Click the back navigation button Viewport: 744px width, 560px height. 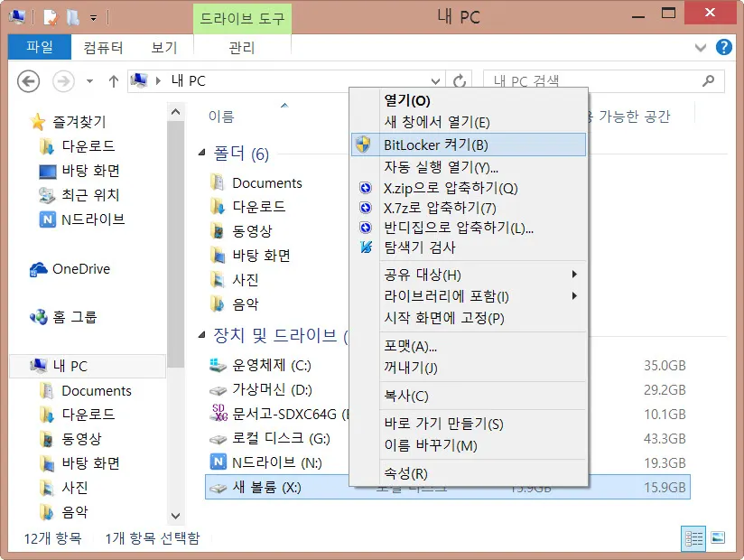(28, 81)
